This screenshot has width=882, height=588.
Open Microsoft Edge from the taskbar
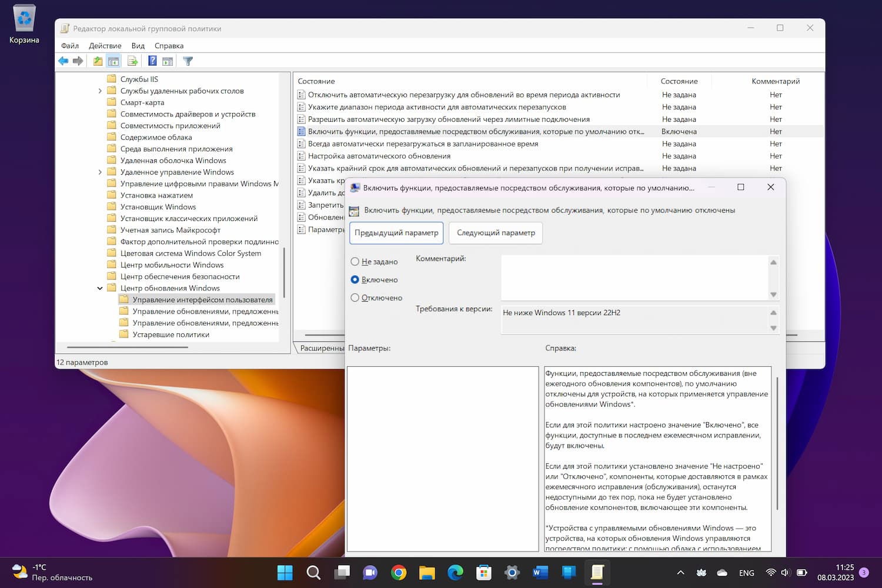pyautogui.click(x=456, y=572)
